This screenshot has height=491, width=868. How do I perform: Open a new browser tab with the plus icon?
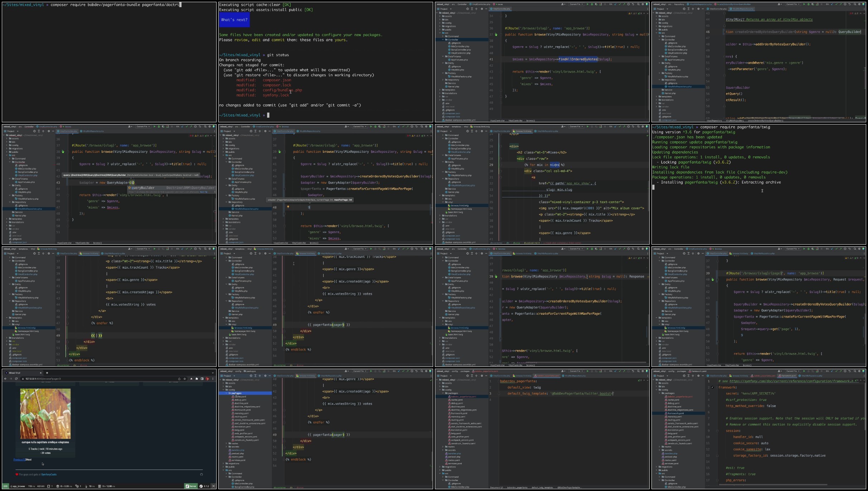47,373
